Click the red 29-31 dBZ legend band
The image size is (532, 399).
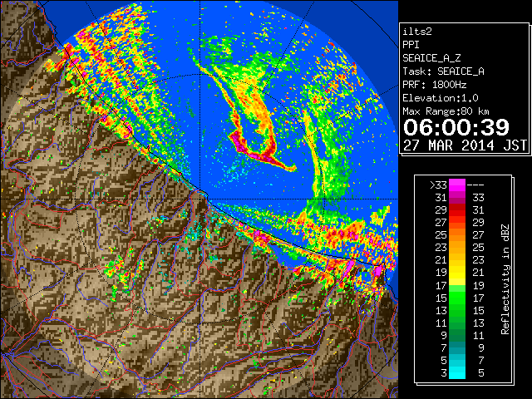pyautogui.click(x=457, y=210)
